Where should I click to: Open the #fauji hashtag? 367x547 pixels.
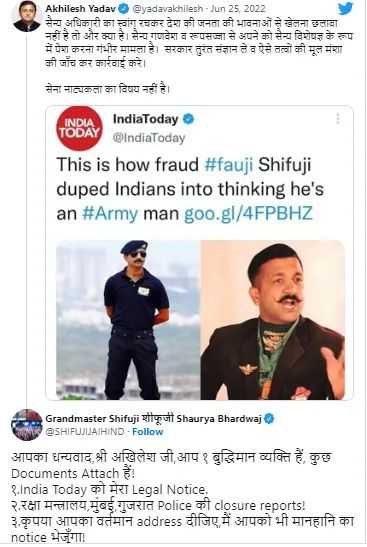[x=229, y=164]
